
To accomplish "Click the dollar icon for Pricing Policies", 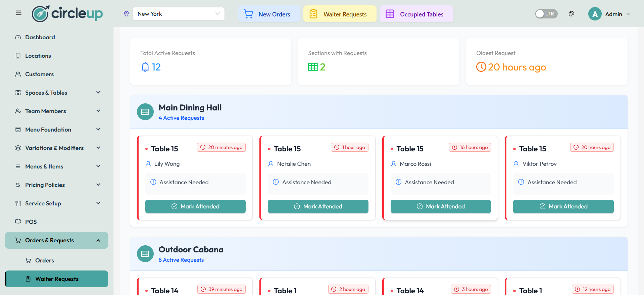I will click(18, 185).
